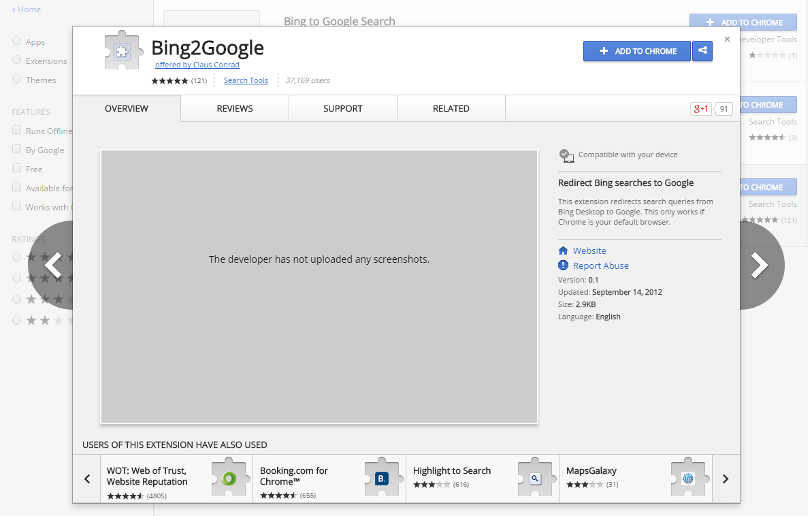Select the two-star rating radio button
This screenshot has width=812, height=516.
click(x=16, y=321)
